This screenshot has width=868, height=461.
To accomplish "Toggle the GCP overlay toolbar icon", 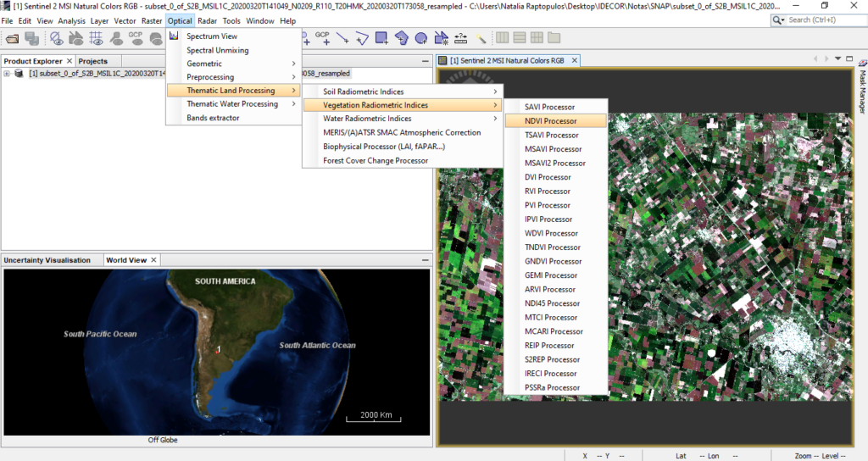I will pyautogui.click(x=136, y=37).
